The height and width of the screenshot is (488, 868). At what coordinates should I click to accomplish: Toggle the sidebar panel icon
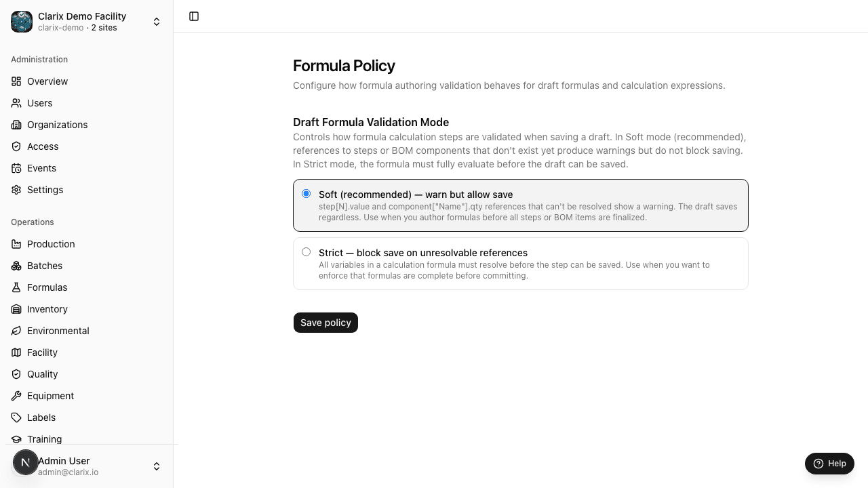point(194,16)
